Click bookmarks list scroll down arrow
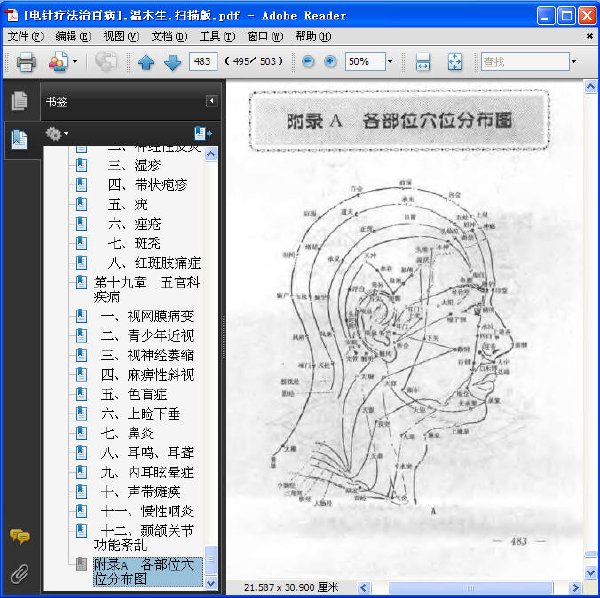 (211, 583)
